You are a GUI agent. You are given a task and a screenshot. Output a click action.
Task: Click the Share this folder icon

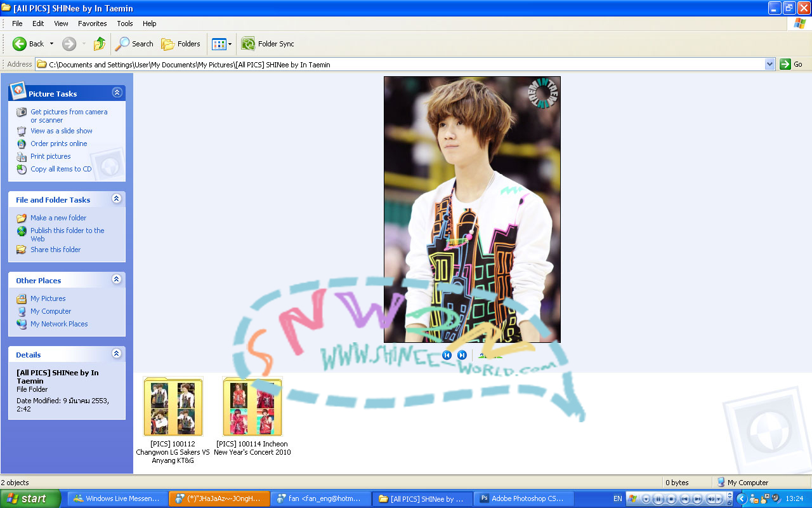(22, 250)
